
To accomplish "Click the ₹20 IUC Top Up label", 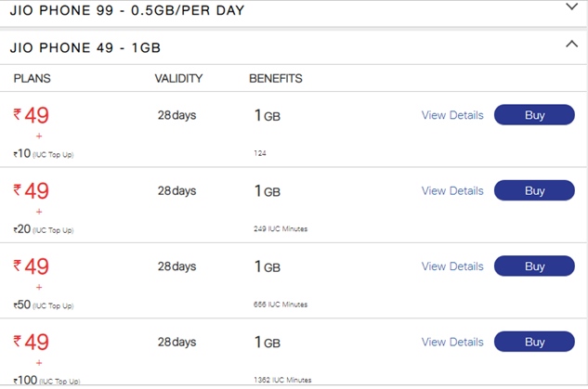I will tap(43, 229).
